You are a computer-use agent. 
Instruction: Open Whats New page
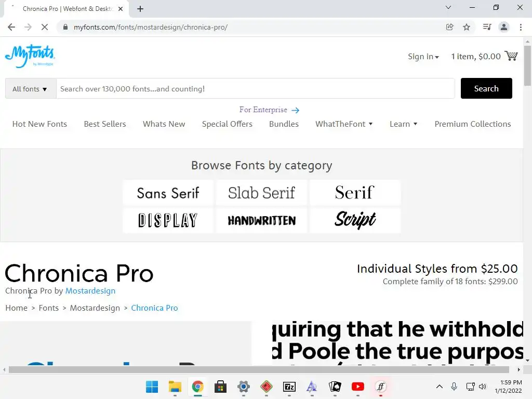[164, 124]
